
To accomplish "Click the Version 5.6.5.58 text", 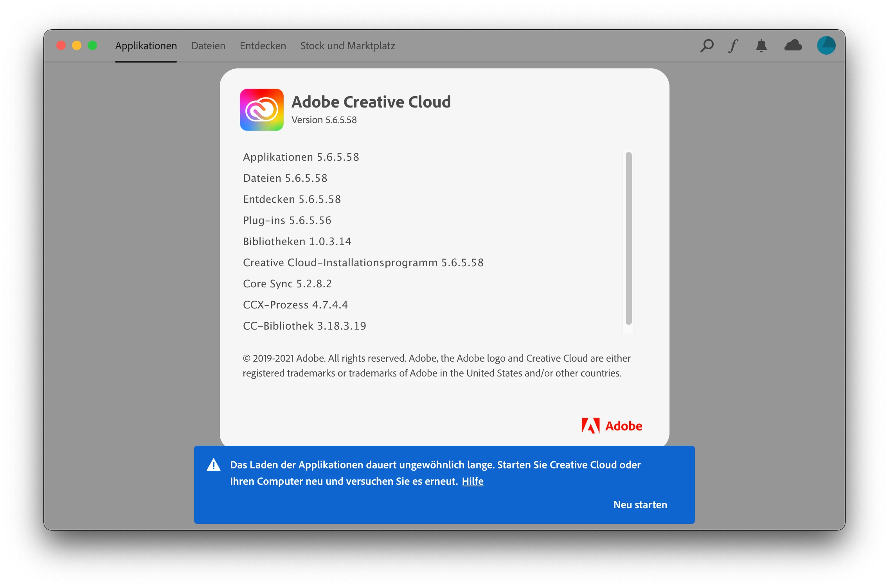I will [x=324, y=120].
